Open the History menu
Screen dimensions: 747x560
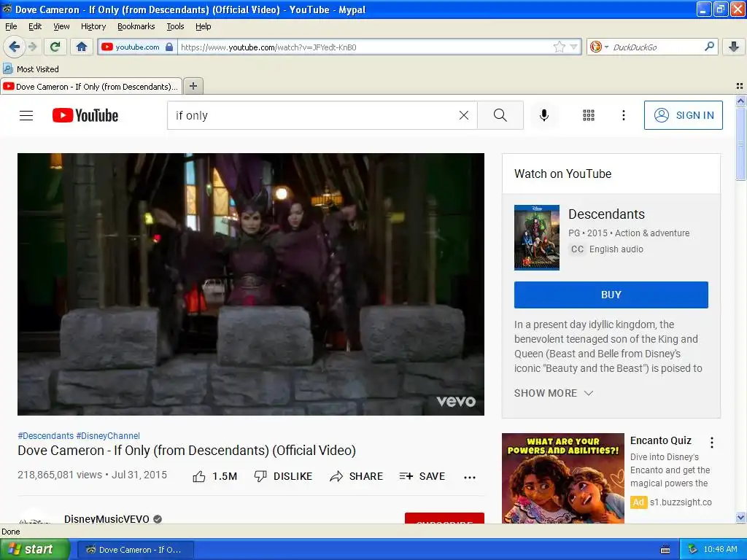point(93,26)
